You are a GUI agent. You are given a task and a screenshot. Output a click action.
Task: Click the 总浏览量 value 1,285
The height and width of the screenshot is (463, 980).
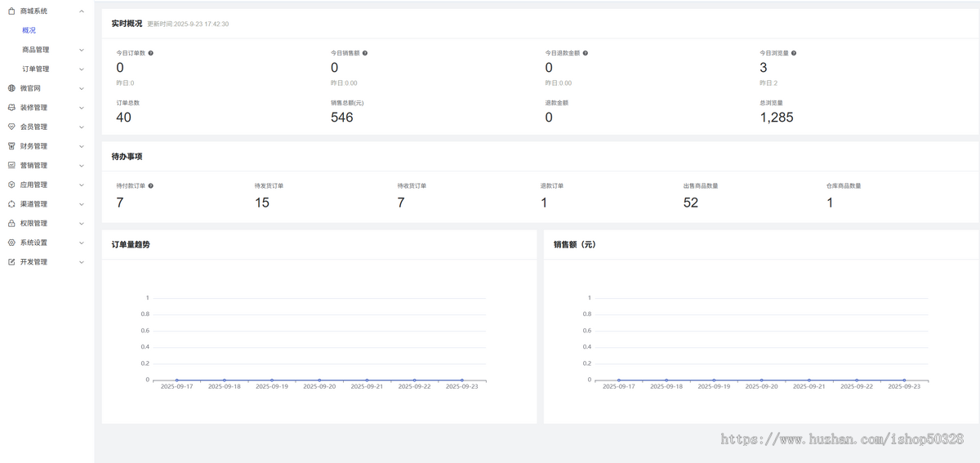click(777, 118)
